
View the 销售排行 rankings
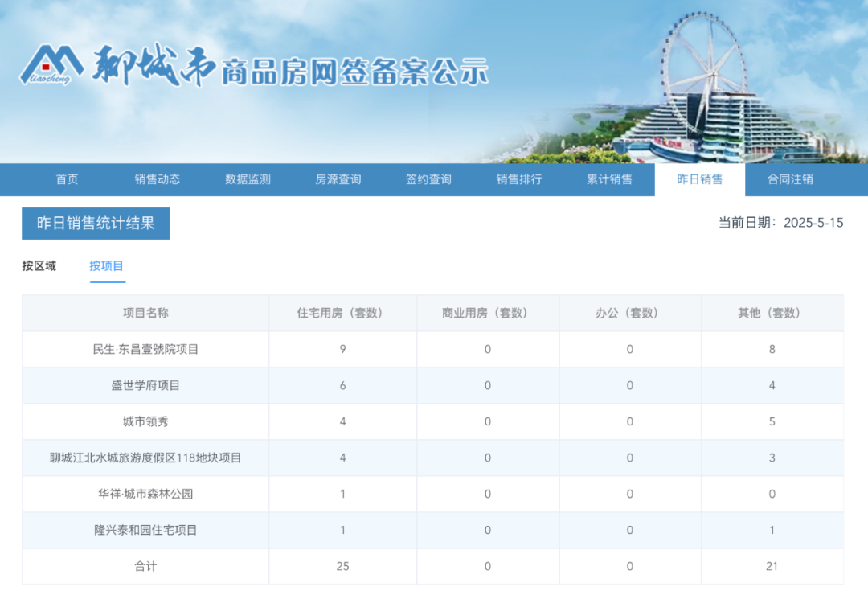518,179
